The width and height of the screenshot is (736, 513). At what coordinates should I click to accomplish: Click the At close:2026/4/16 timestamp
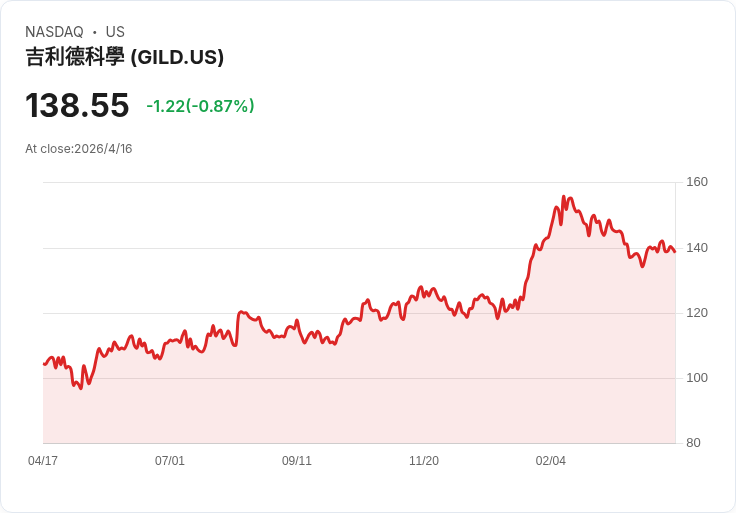(79, 149)
